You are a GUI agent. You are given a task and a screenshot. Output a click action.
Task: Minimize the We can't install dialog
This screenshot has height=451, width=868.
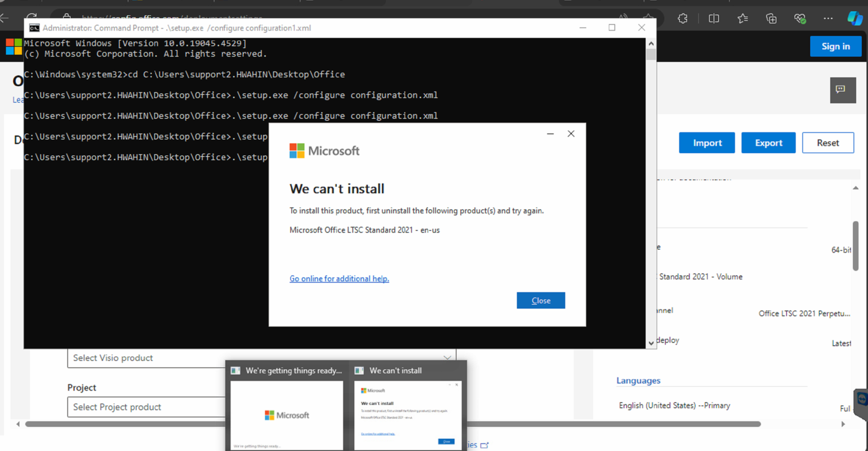pos(550,134)
